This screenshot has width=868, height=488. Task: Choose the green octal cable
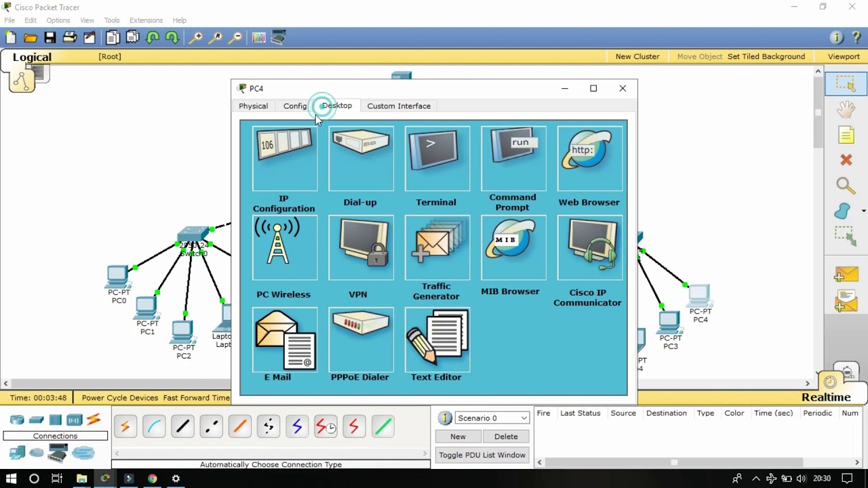pos(382,426)
